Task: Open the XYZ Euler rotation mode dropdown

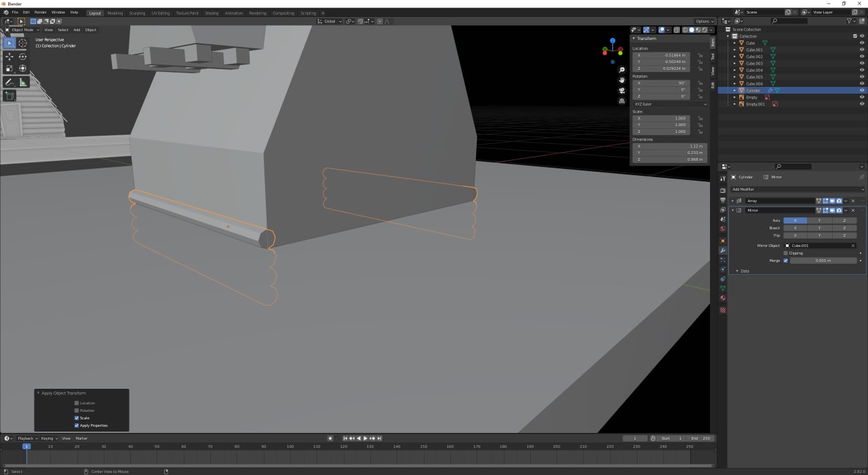Action: (670, 104)
